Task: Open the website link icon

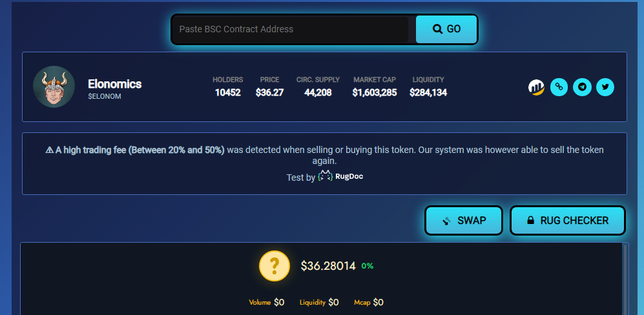Action: tap(559, 87)
